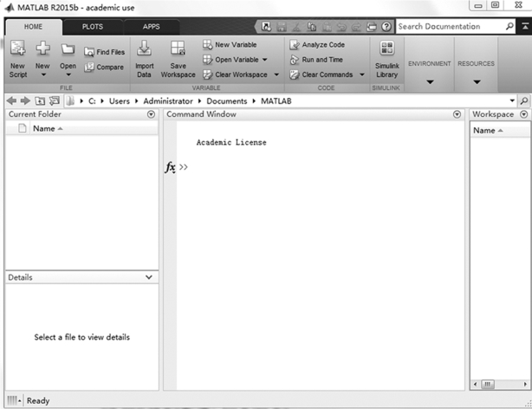Open the RESOURCES section dropdown
Screen dimensions: 532x409
[476, 82]
